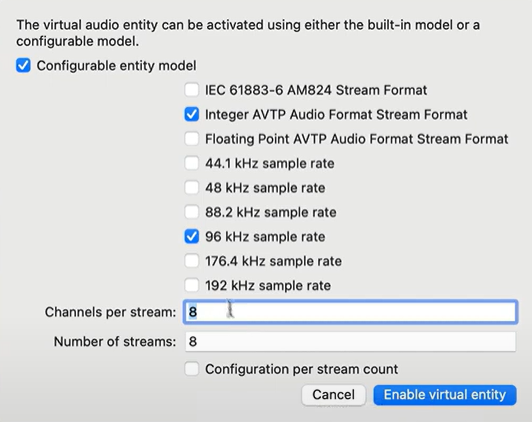This screenshot has height=422, width=532.
Task: Click the Channels per stream field
Action: [x=350, y=312]
